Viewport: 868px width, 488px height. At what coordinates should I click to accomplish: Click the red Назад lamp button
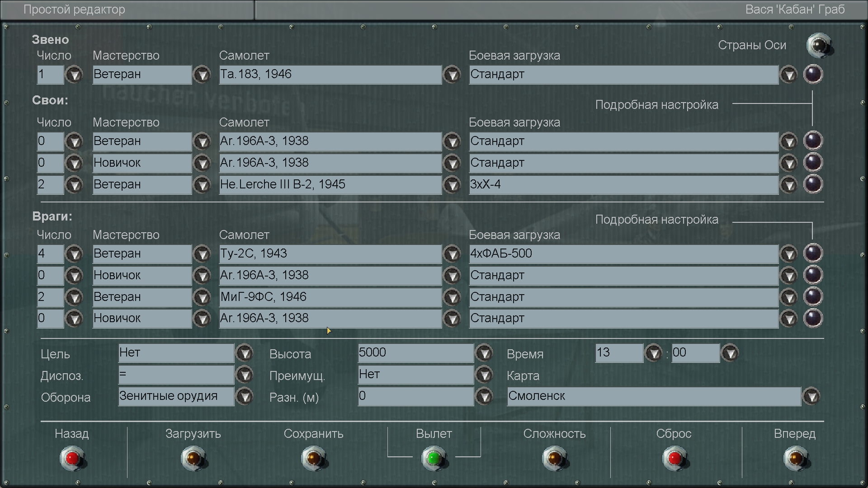pos(72,458)
